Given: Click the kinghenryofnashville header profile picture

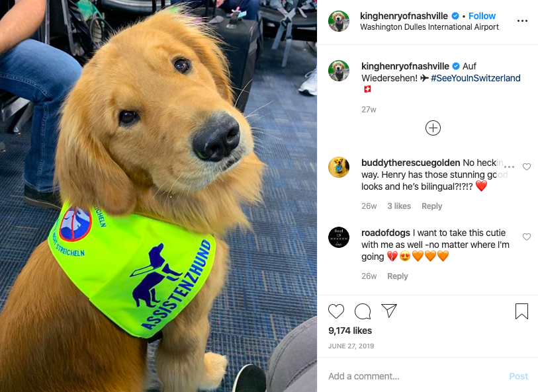Looking at the screenshot, I should point(339,21).
